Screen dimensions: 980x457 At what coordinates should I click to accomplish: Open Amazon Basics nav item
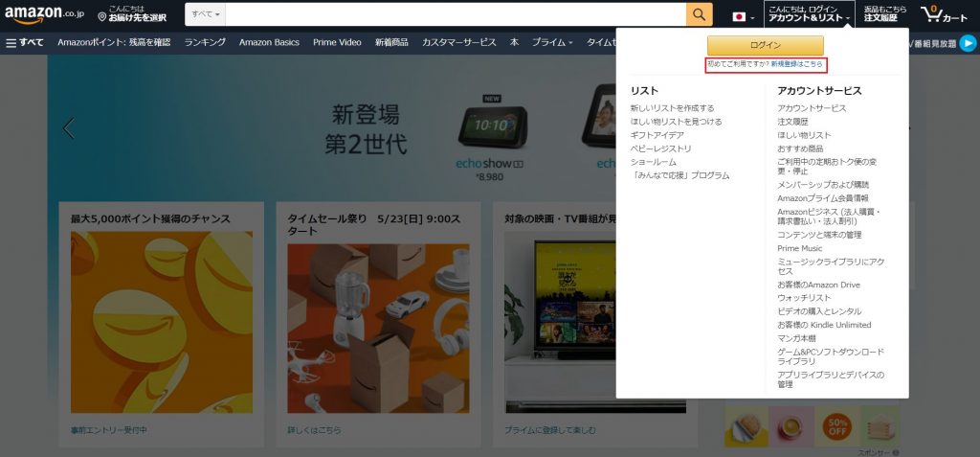click(269, 42)
